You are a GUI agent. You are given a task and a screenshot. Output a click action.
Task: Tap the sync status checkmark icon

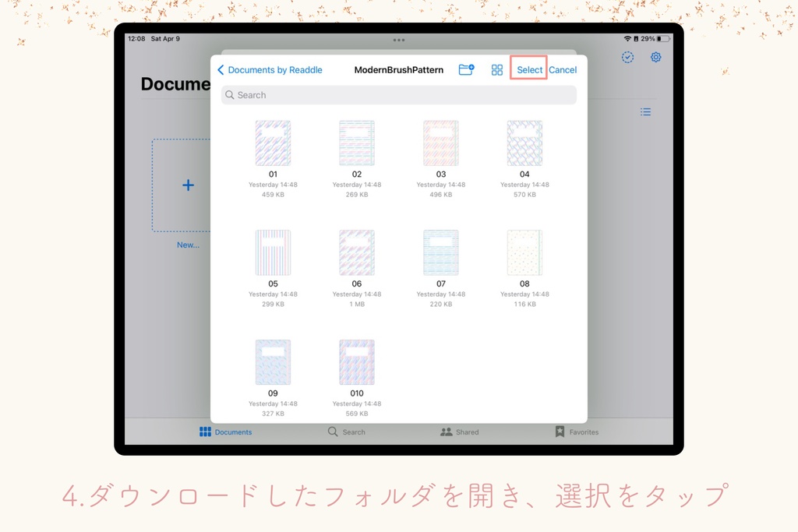coord(627,57)
